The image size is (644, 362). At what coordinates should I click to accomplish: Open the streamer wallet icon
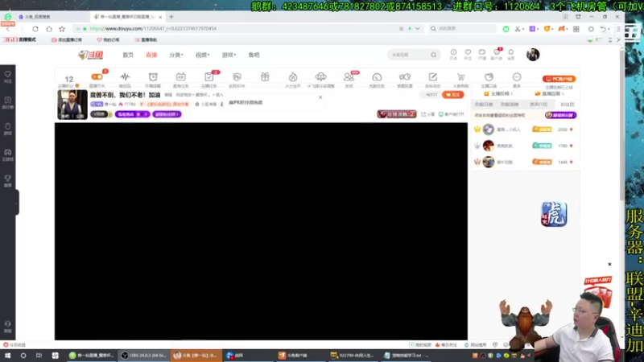(x=489, y=79)
